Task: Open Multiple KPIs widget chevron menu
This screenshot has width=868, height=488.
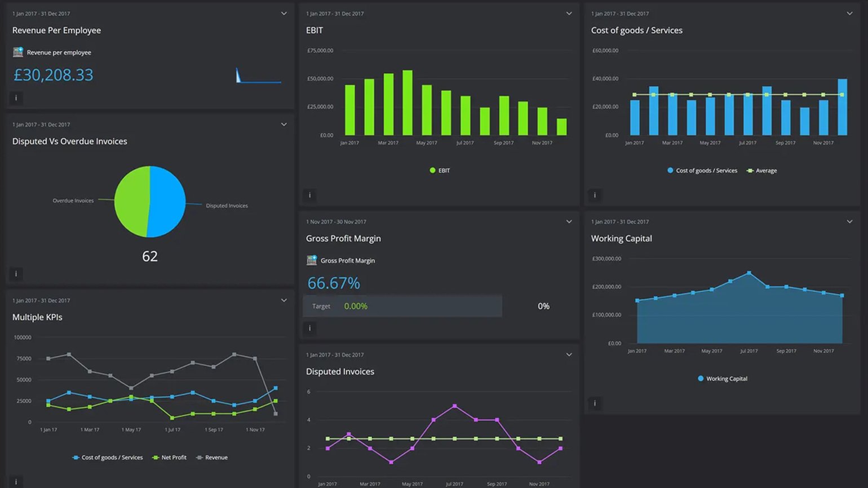Action: pos(284,300)
